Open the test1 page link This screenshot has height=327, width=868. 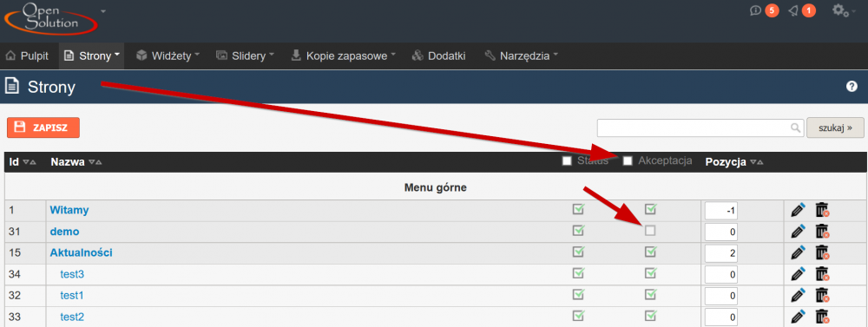[72, 296]
